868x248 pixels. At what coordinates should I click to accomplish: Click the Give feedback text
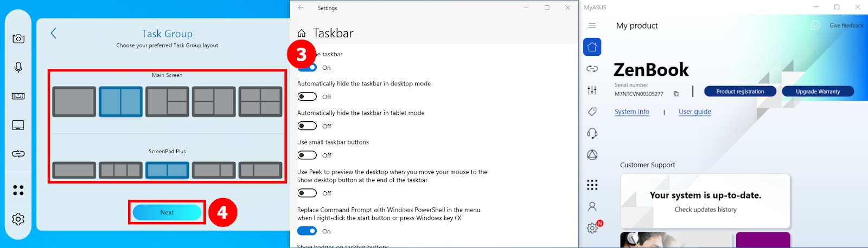pyautogui.click(x=846, y=25)
